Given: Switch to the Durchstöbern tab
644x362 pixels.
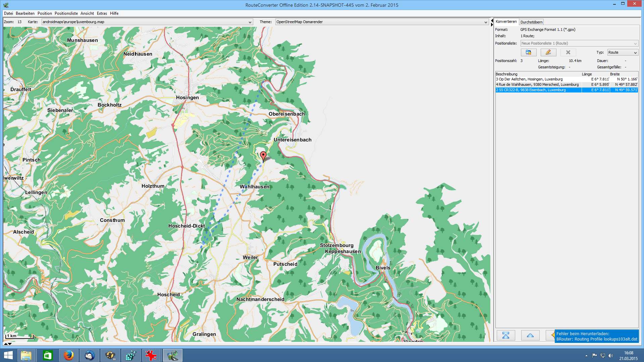Looking at the screenshot, I should click(x=531, y=22).
